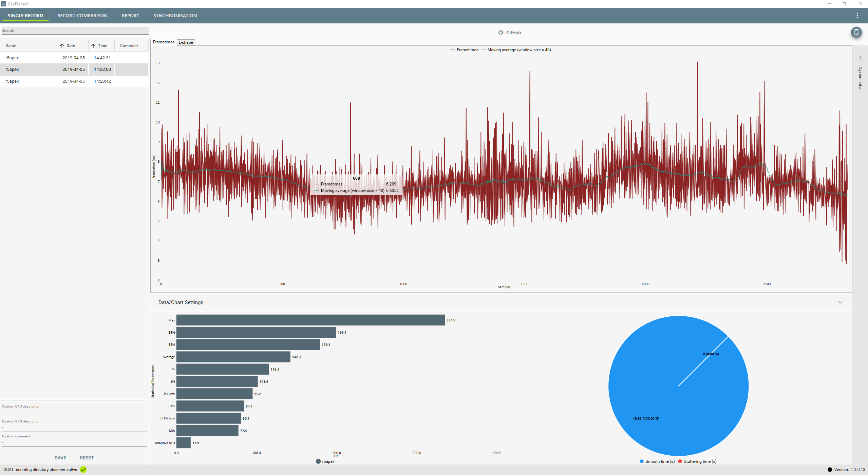
Task: Click the Version 1.1.0.13 text
Action: click(850, 470)
